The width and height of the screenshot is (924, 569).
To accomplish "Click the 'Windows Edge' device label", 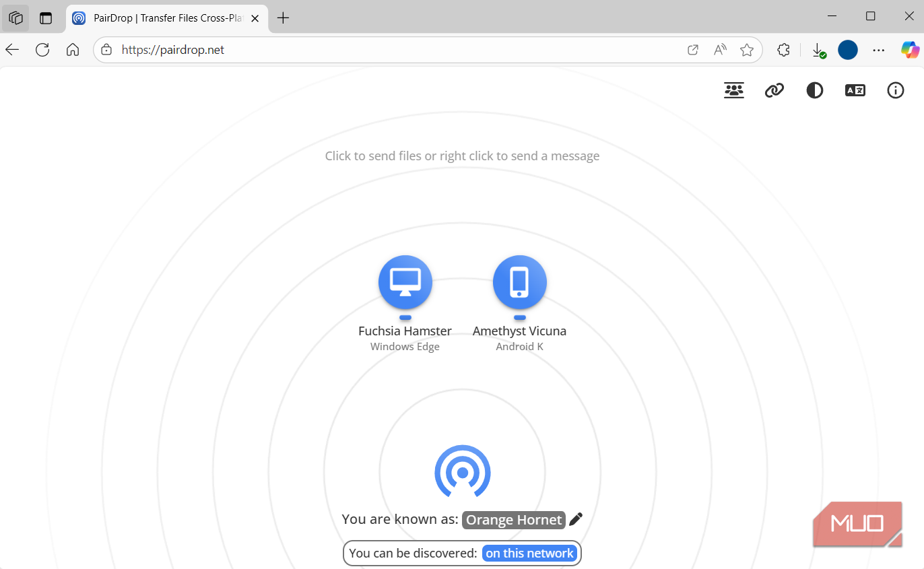I will [405, 347].
